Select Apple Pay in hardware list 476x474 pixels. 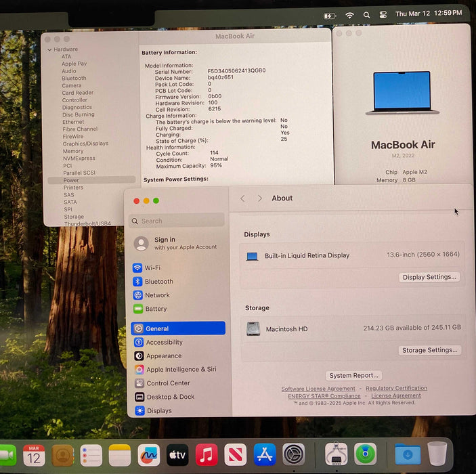74,64
